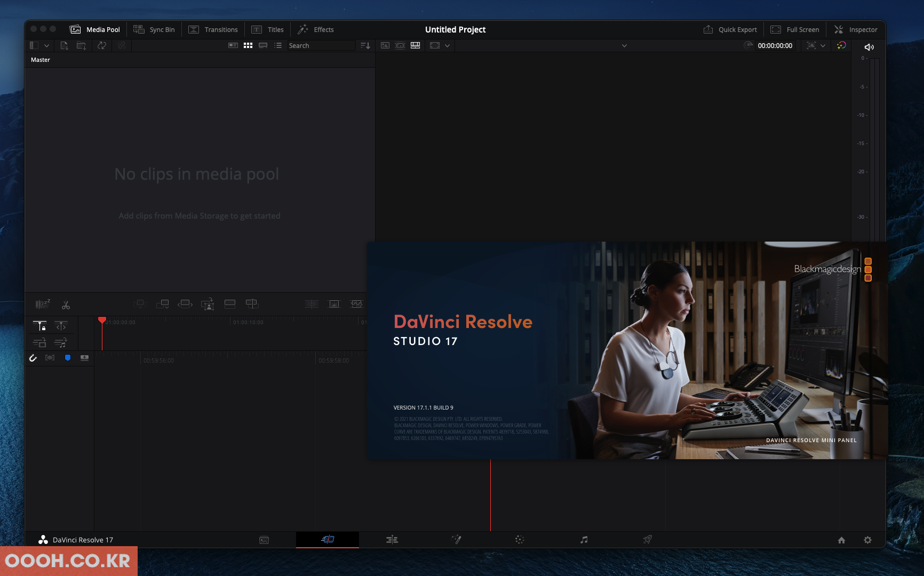
Task: Click the Import Media file icon
Action: pos(64,46)
